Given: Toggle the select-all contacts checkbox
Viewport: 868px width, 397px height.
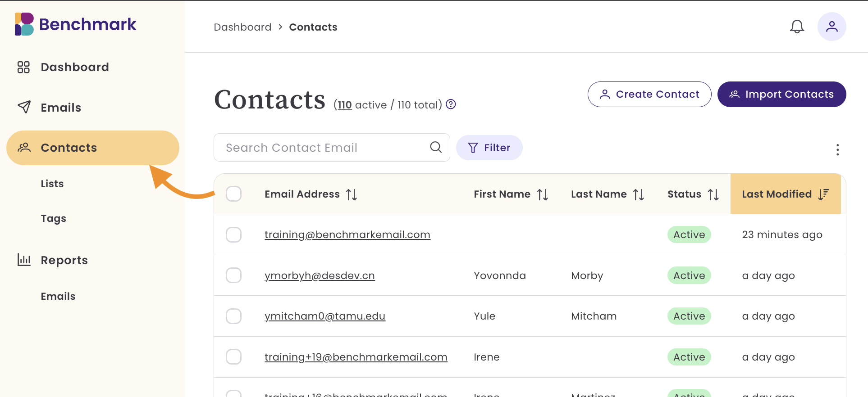Looking at the screenshot, I should pos(233,194).
